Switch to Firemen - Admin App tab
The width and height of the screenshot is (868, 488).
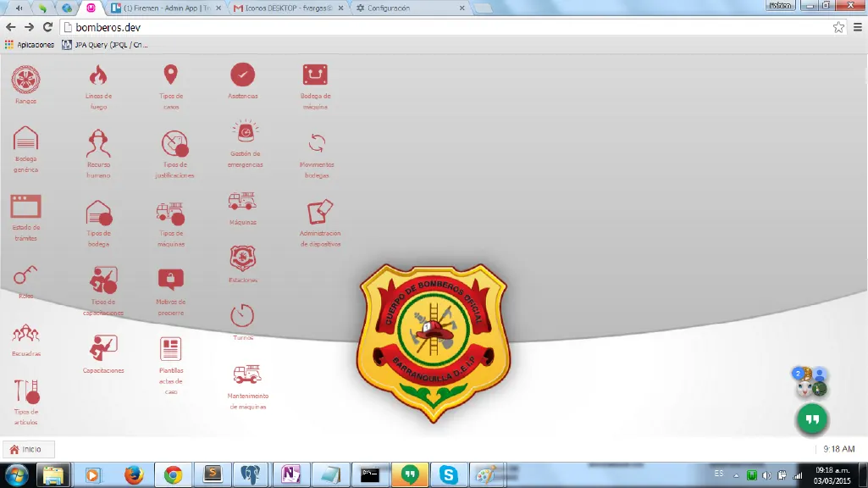pos(166,8)
